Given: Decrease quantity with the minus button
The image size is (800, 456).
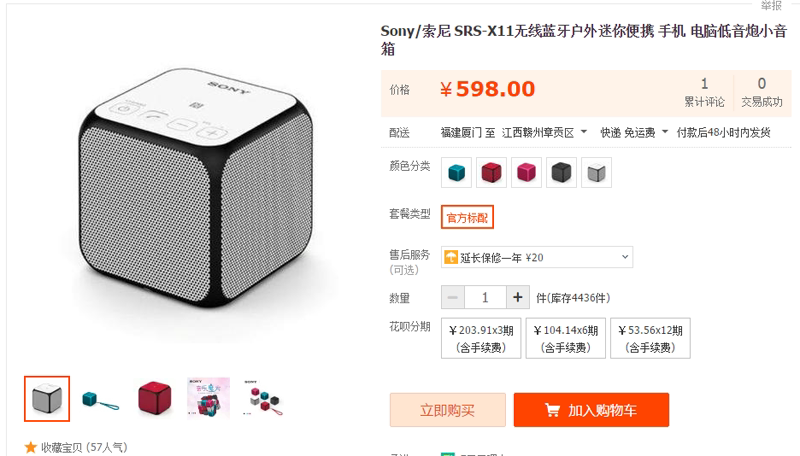Looking at the screenshot, I should click(453, 297).
